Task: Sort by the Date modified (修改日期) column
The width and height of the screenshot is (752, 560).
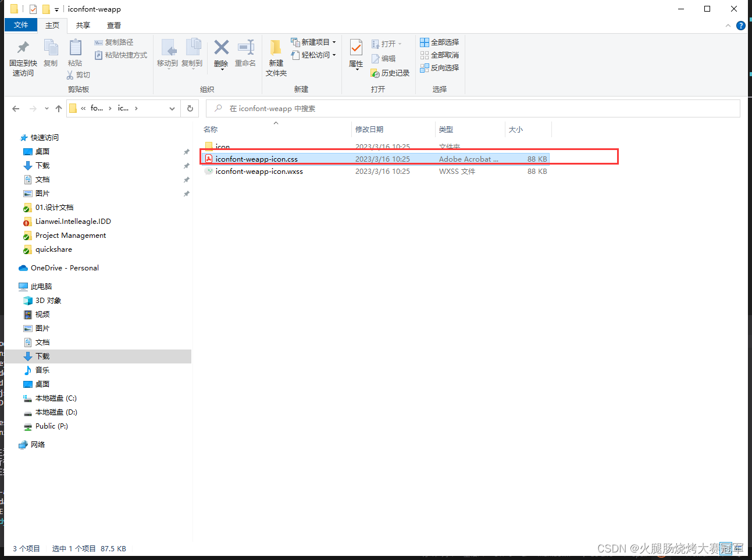Action: tap(369, 130)
